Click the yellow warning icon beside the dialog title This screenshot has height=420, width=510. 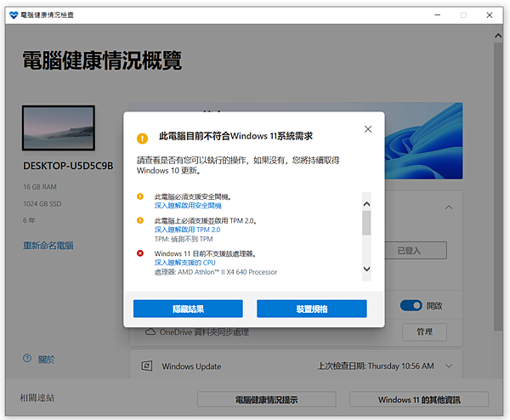(142, 139)
